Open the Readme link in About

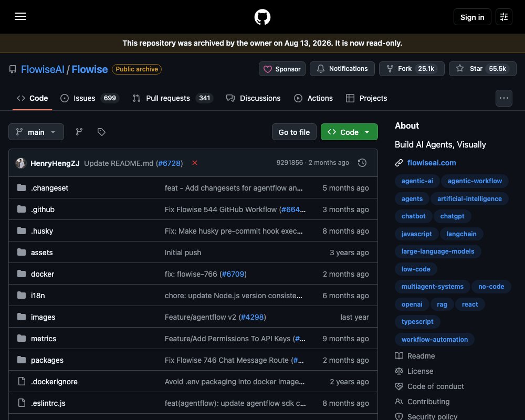click(x=421, y=356)
